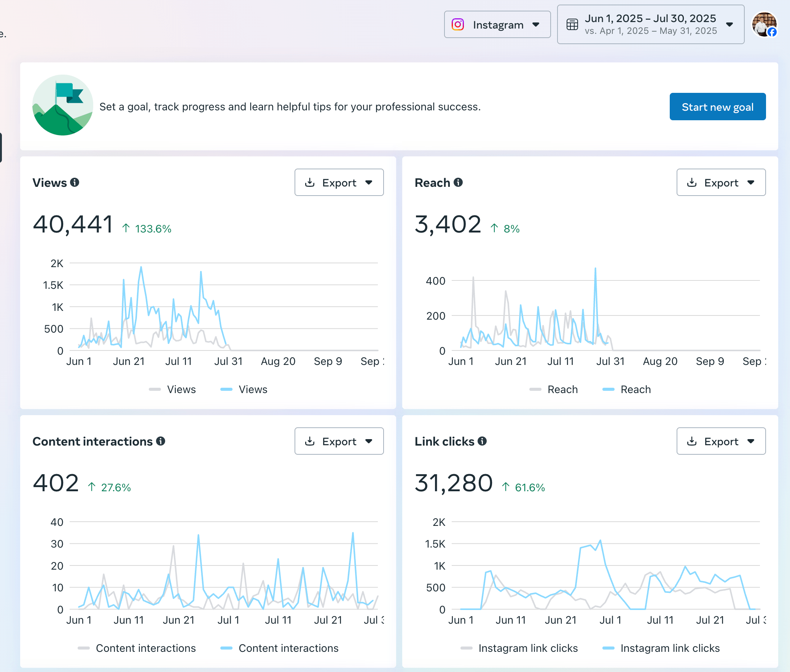Open the Content interactions Export menu
Screen dimensions: 790x672
click(339, 441)
